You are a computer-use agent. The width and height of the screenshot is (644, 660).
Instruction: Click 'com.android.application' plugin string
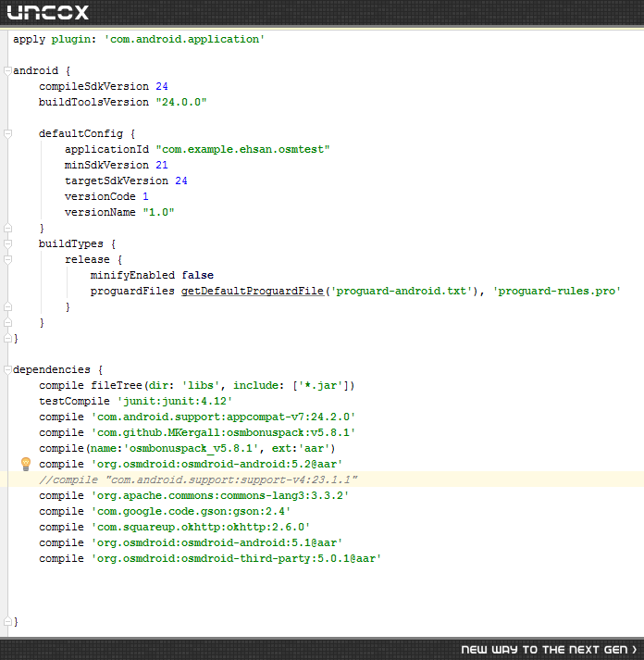[184, 39]
